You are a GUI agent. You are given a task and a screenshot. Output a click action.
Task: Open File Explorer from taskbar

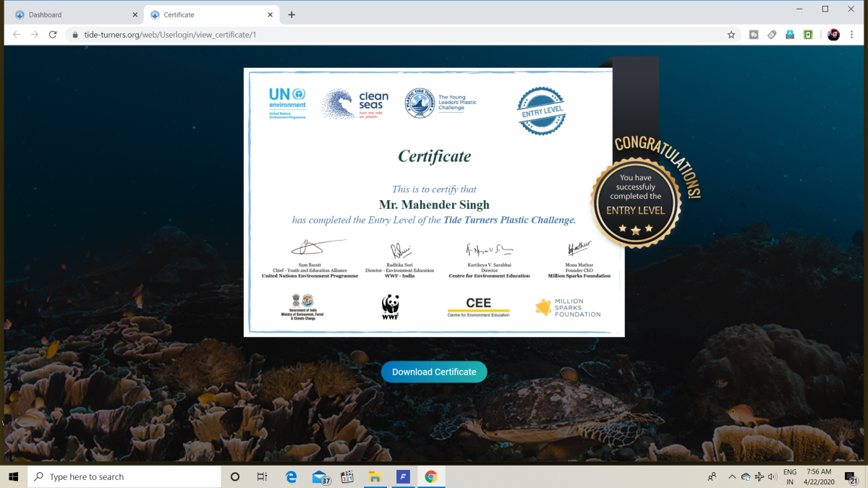375,476
